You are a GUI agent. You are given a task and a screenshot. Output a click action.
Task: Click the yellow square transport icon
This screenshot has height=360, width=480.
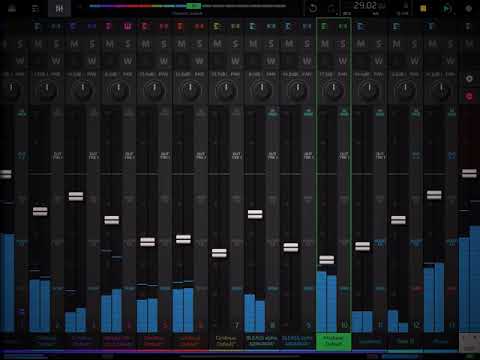tap(423, 9)
